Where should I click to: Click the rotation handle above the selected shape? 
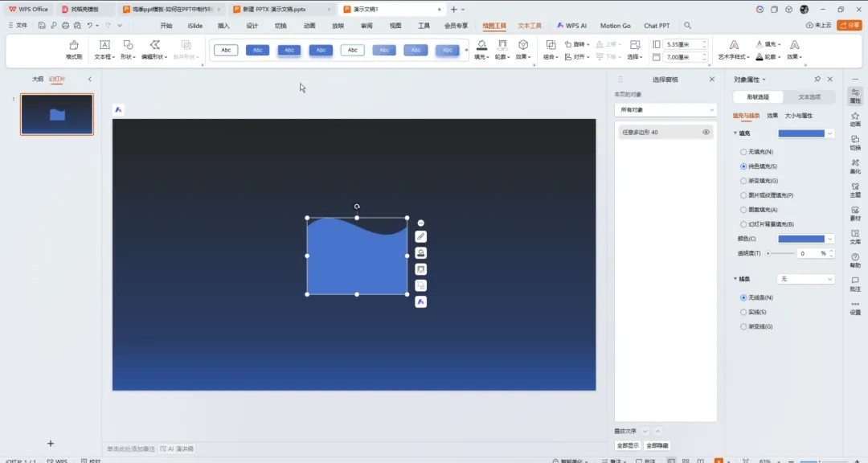tap(357, 207)
